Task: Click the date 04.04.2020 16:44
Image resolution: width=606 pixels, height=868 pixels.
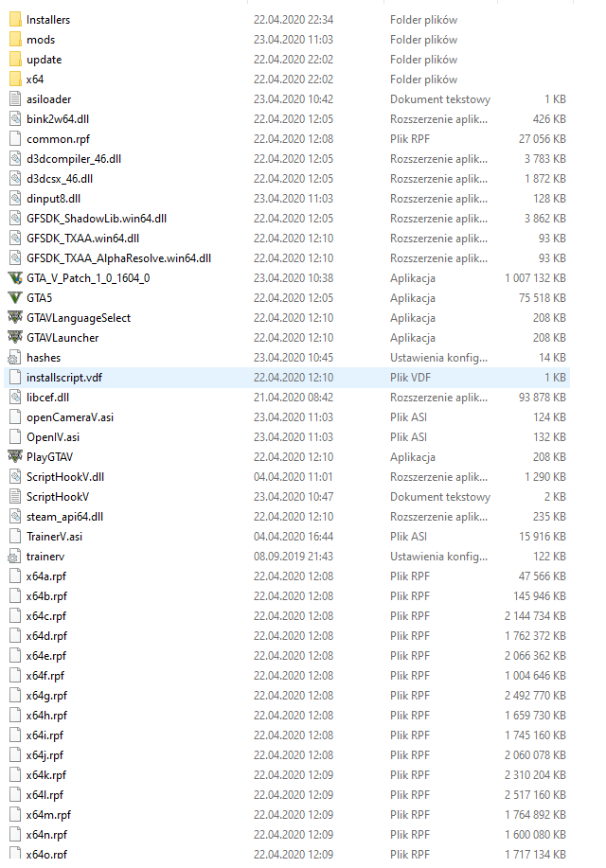Action: 294,537
